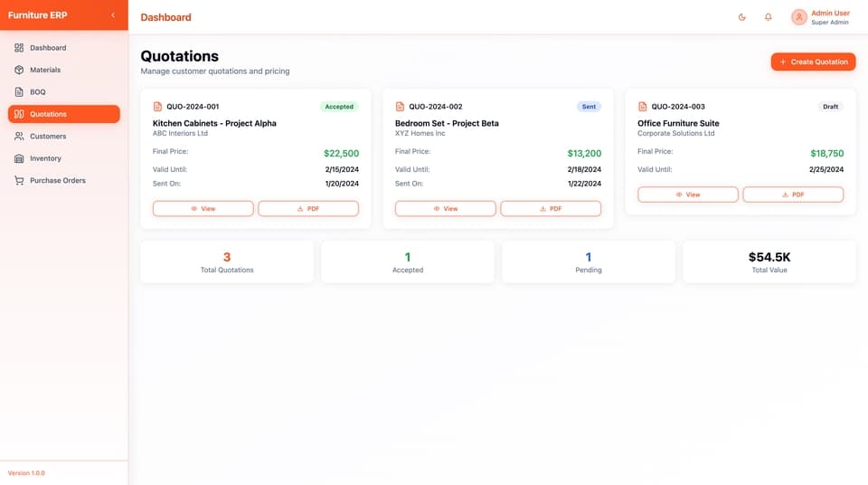Click the XYZ Homes Inc customer name
868x485 pixels.
click(x=420, y=134)
